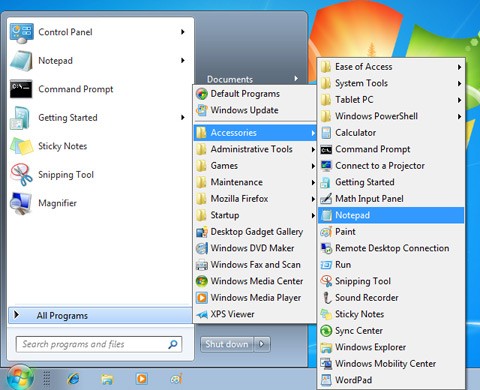Viewport: 480px width, 390px height.
Task: Click the Start orb button
Action: (x=20, y=378)
